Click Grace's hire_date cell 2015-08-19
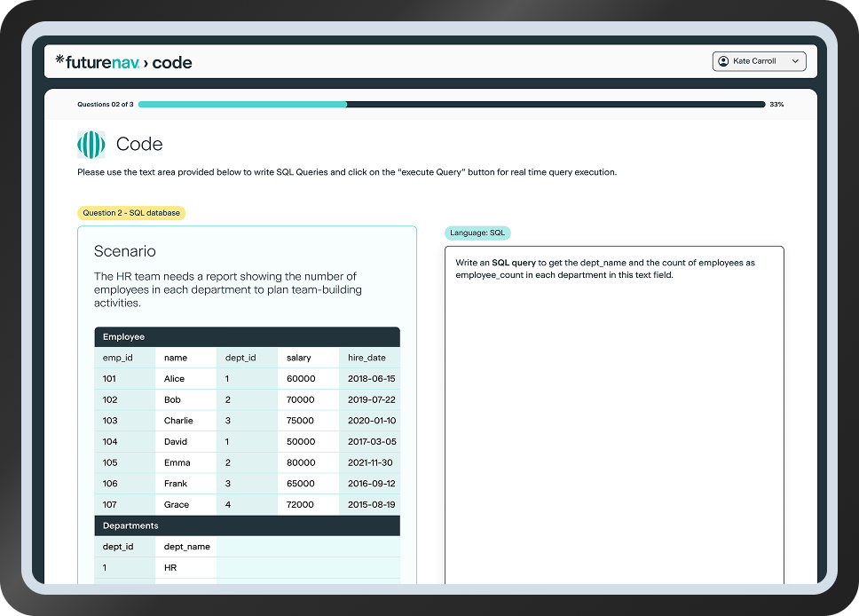This screenshot has width=859, height=616. click(x=366, y=504)
